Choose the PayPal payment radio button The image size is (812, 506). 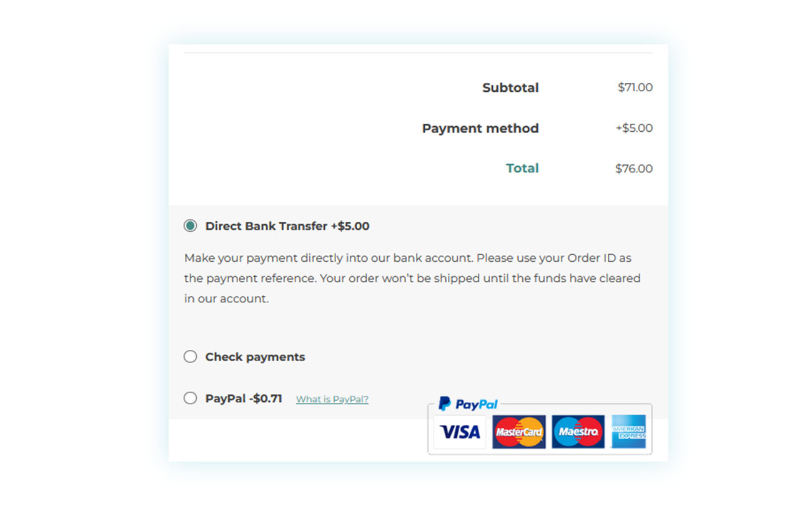190,398
